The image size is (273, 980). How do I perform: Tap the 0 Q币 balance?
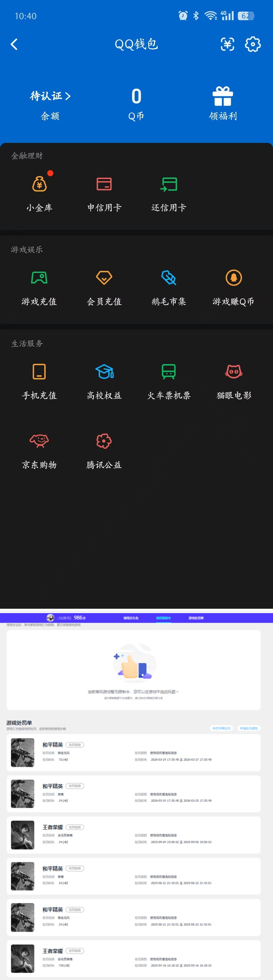[x=136, y=96]
